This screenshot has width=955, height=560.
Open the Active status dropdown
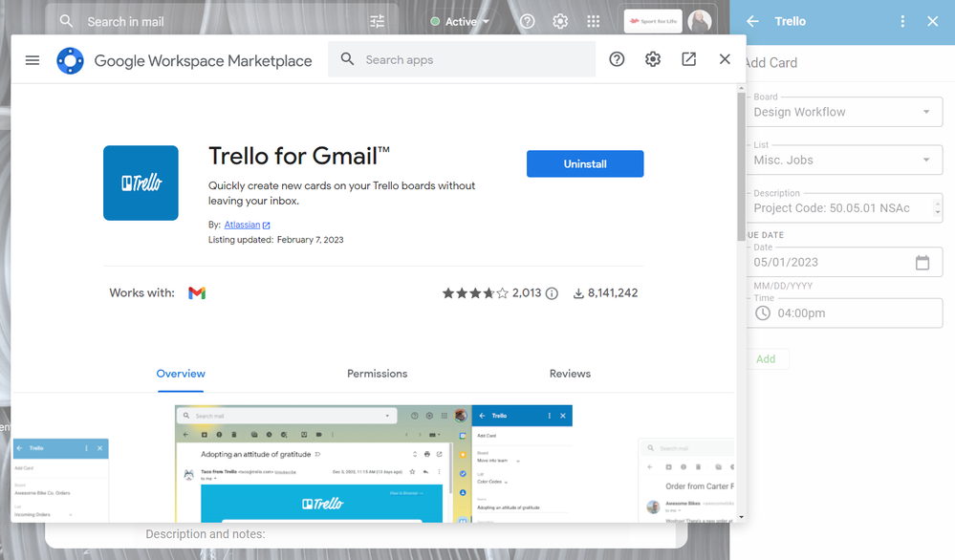460,21
